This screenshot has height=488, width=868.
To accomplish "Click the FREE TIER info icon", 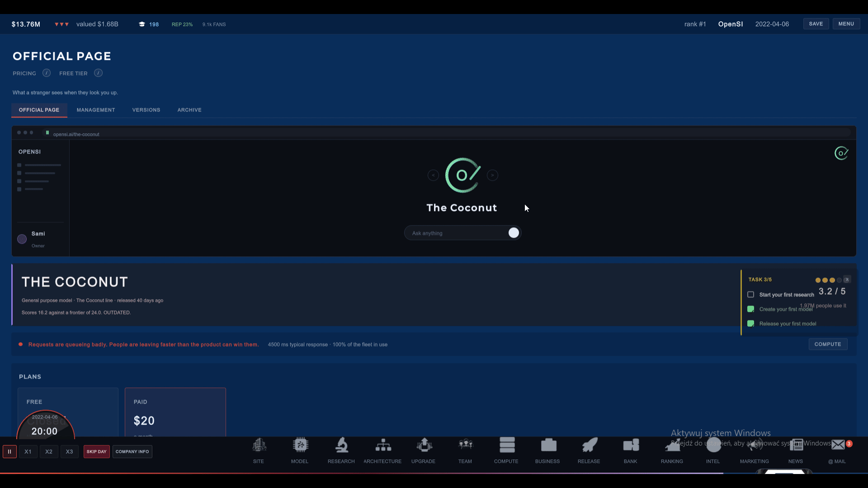I will (x=98, y=73).
